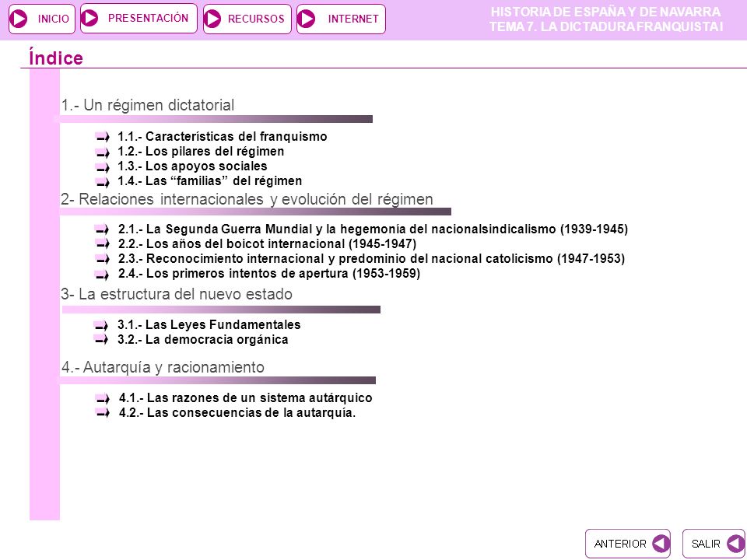Click arrow bullet next to 4.2 consecuencias
The height and width of the screenshot is (560, 747).
click(103, 413)
